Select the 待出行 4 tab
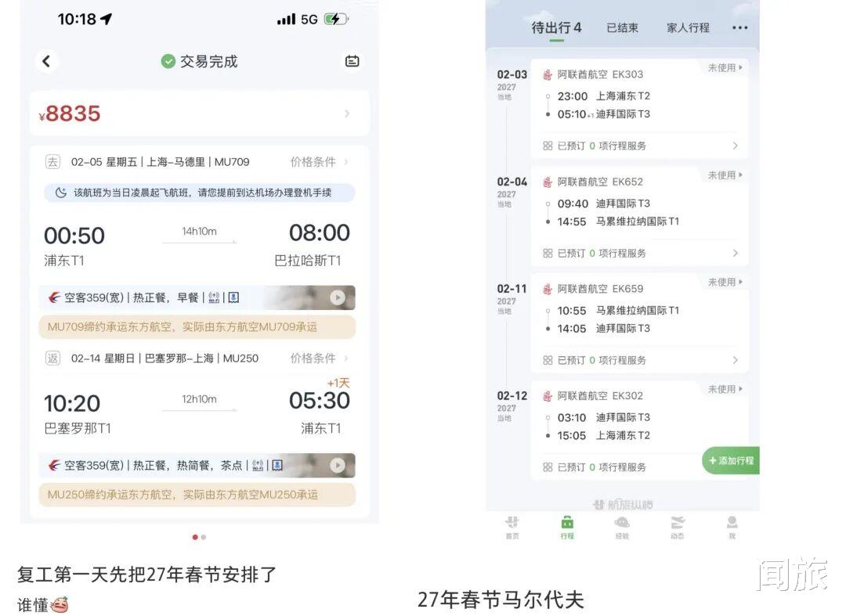 [556, 28]
